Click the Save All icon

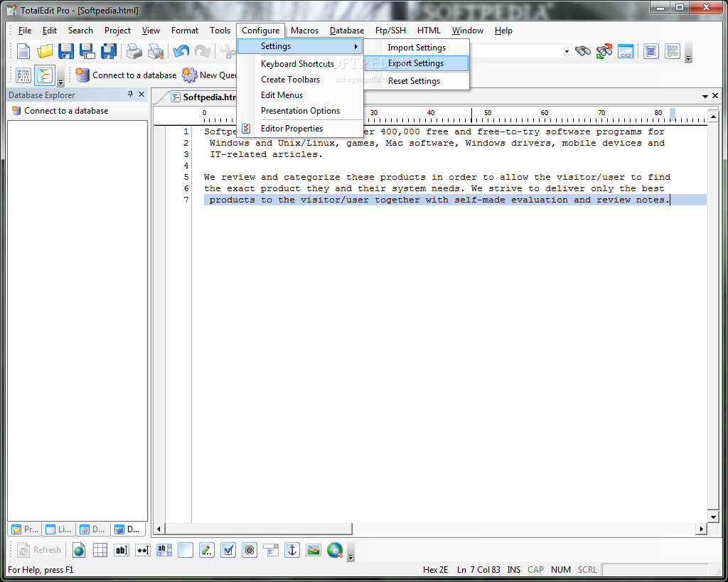109,50
